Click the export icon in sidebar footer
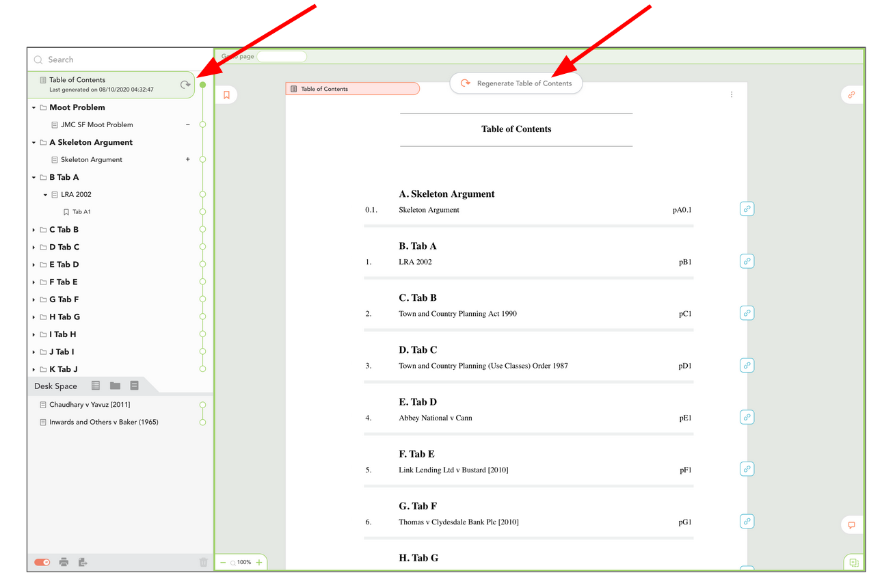This screenshot has width=882, height=588. pos(83,562)
